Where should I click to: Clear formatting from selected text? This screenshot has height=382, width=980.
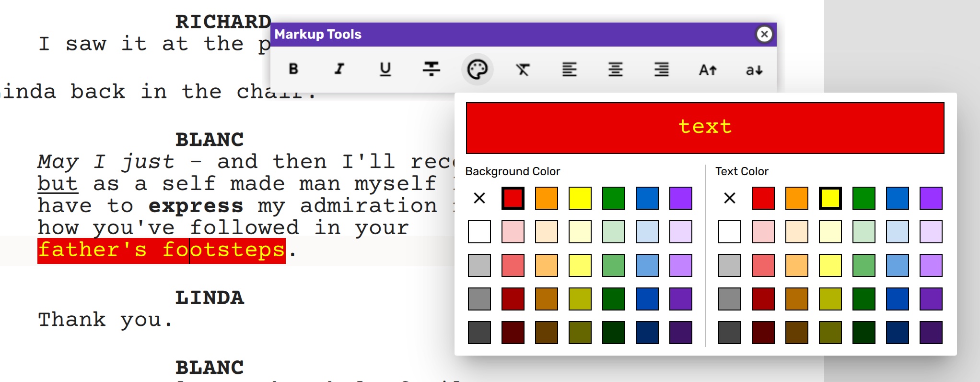523,70
